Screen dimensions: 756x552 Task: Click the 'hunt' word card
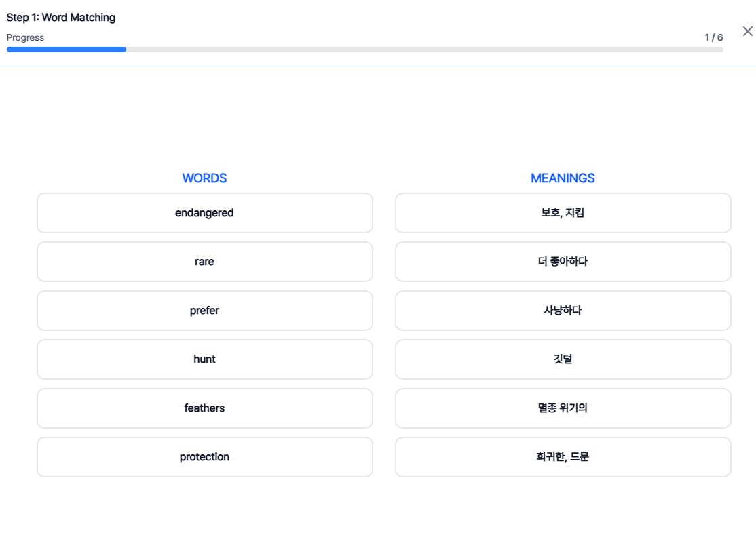(x=204, y=359)
